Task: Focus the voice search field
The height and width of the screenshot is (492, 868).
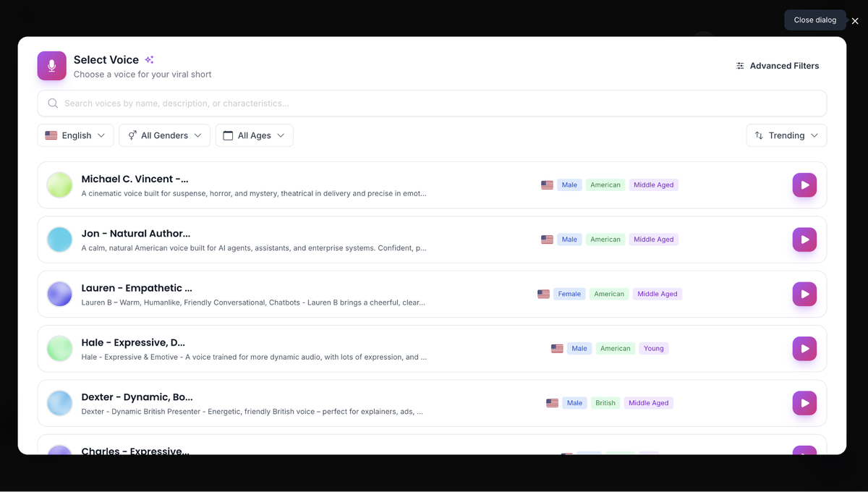Action: (432, 103)
